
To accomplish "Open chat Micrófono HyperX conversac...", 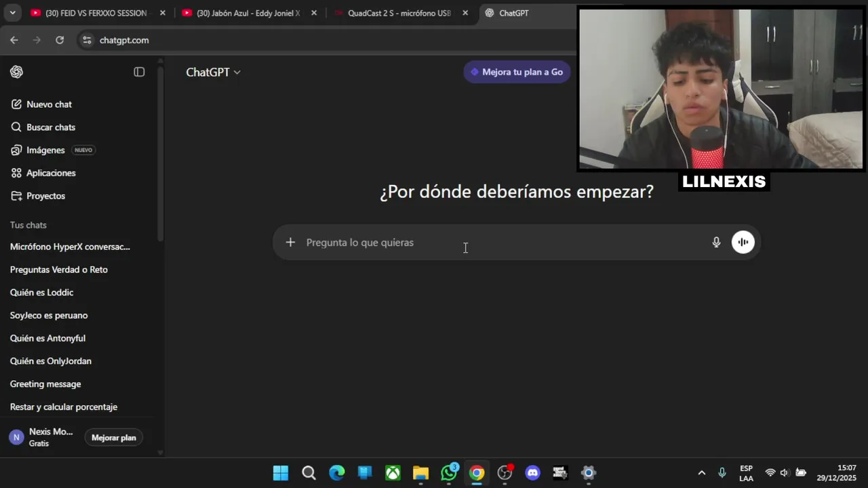I will coord(70,247).
